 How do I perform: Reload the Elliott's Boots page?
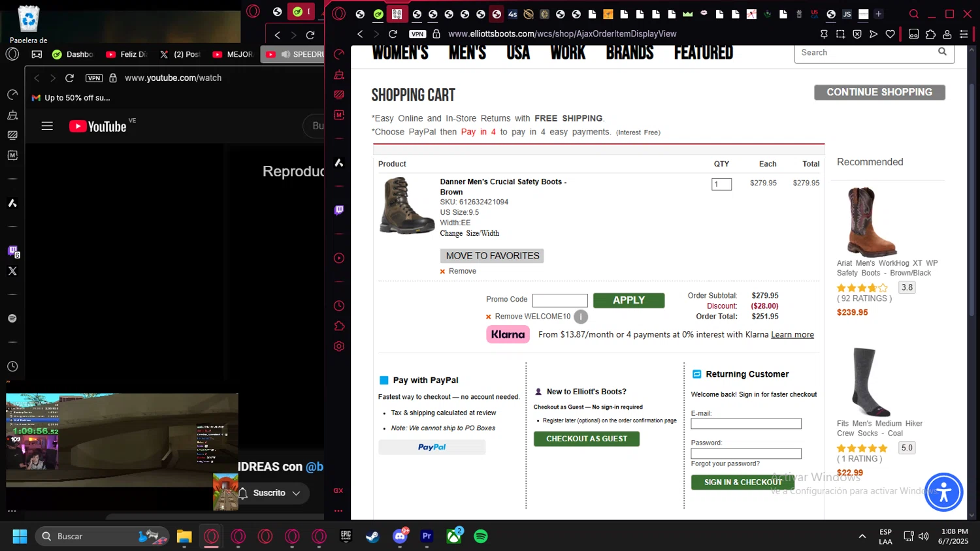393,34
